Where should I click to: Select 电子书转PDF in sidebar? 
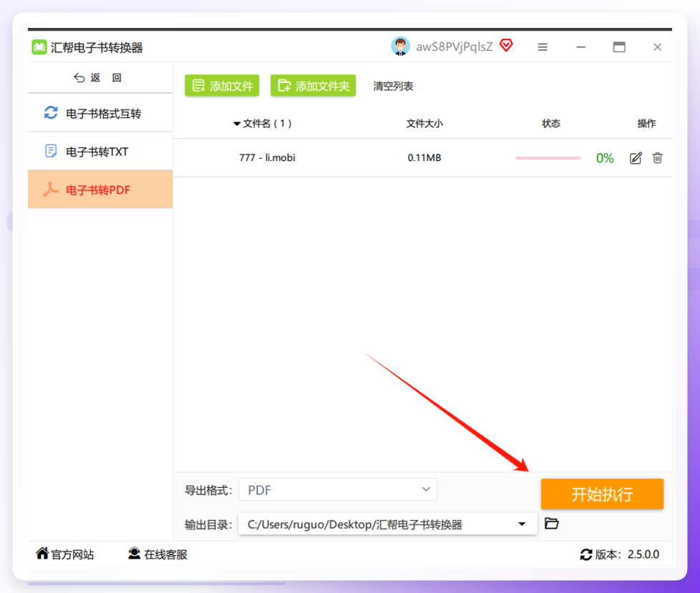point(100,189)
